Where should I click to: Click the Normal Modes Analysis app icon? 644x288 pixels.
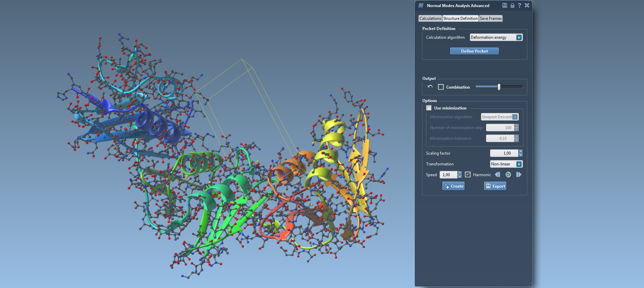coord(421,5)
